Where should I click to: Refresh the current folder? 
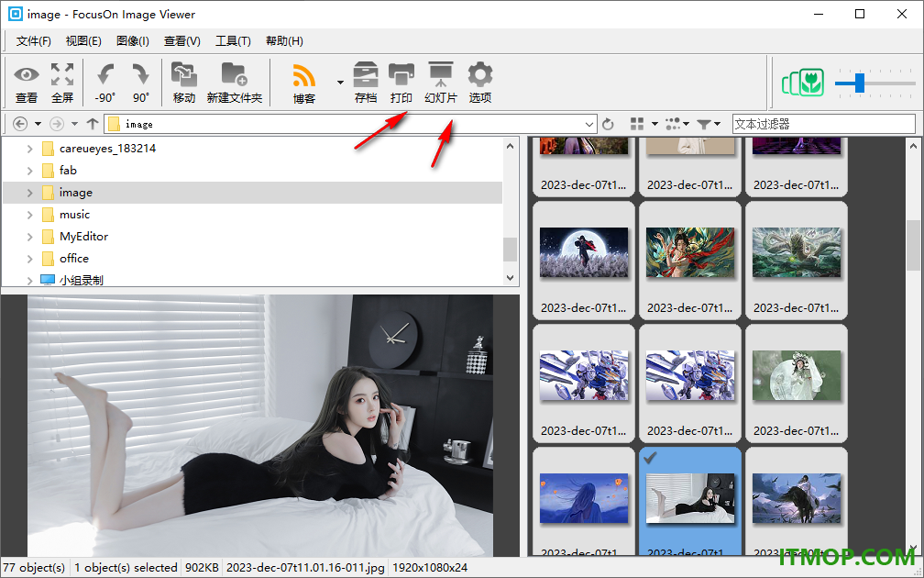[608, 124]
